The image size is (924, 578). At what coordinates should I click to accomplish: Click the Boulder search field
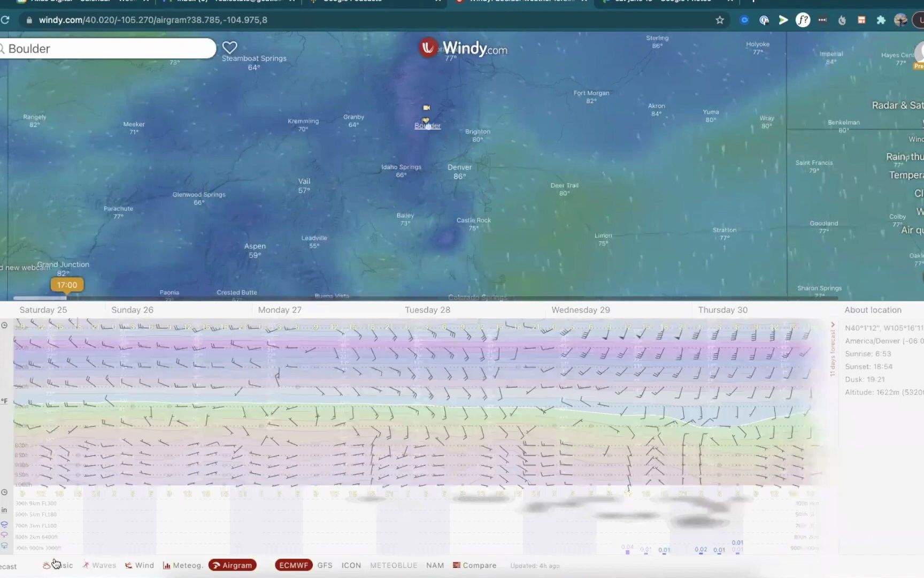click(x=108, y=49)
